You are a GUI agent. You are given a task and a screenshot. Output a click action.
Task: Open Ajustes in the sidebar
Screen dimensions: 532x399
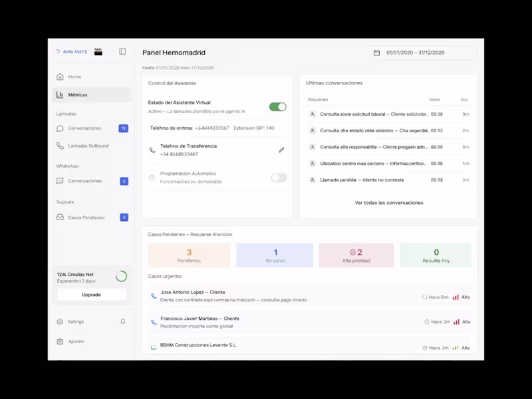coord(76,342)
